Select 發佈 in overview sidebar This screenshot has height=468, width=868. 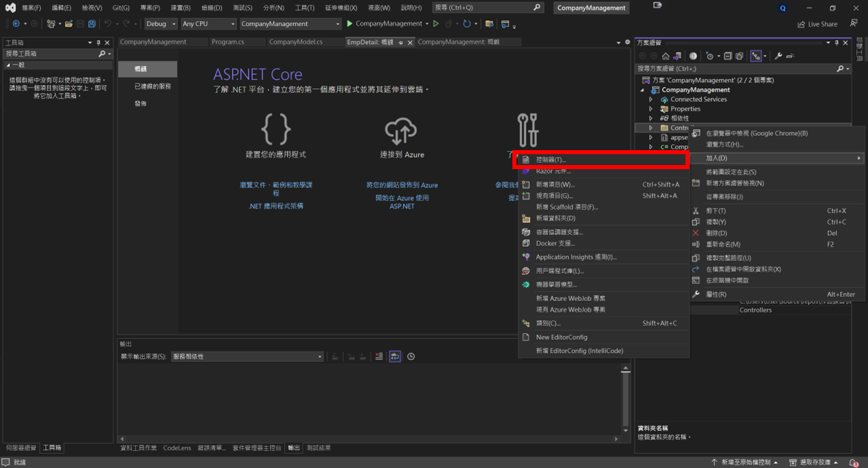point(140,103)
